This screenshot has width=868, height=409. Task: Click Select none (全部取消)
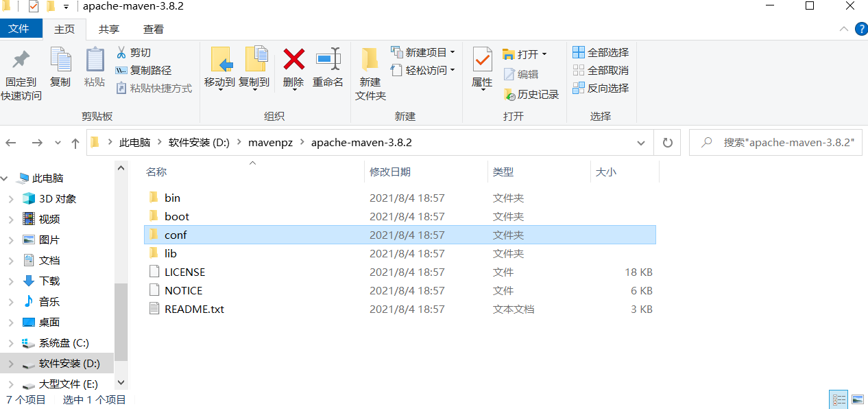click(x=601, y=70)
